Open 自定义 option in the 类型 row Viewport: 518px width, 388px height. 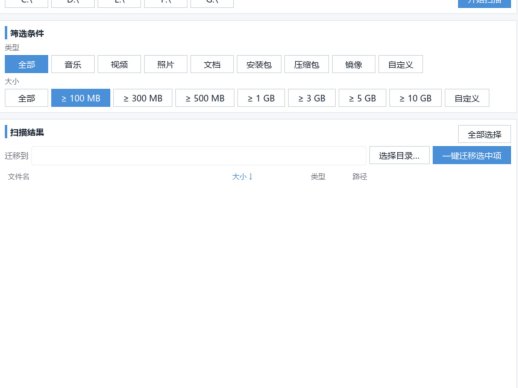(x=401, y=64)
